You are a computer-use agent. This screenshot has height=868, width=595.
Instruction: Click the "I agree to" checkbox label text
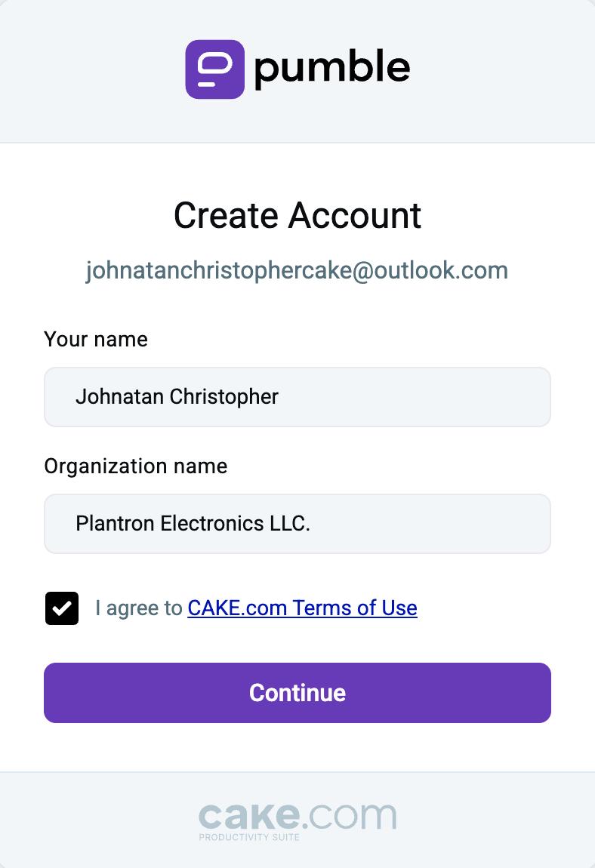click(x=138, y=608)
